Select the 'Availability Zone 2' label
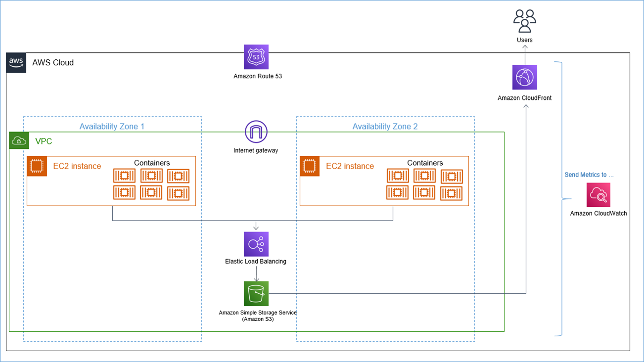The width and height of the screenshot is (644, 362). pyautogui.click(x=385, y=127)
